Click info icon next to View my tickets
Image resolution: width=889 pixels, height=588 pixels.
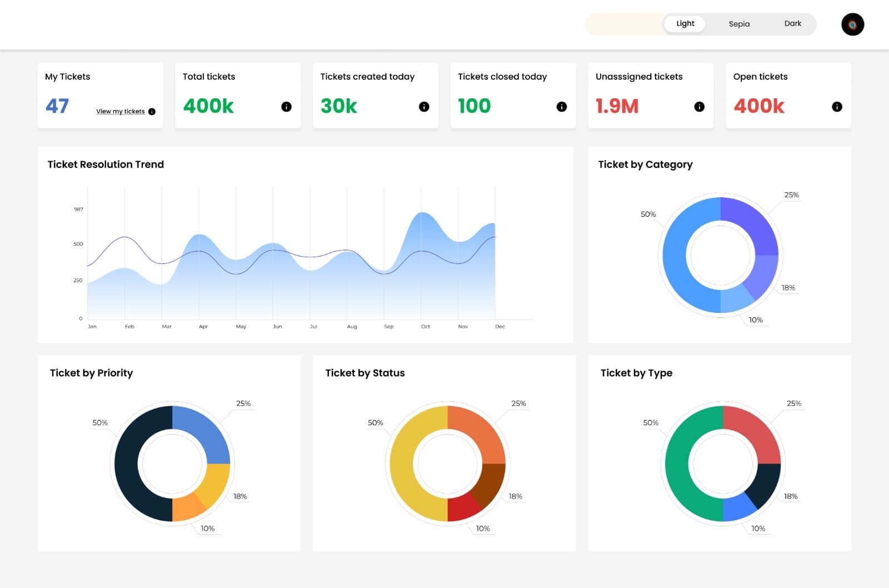pyautogui.click(x=152, y=112)
